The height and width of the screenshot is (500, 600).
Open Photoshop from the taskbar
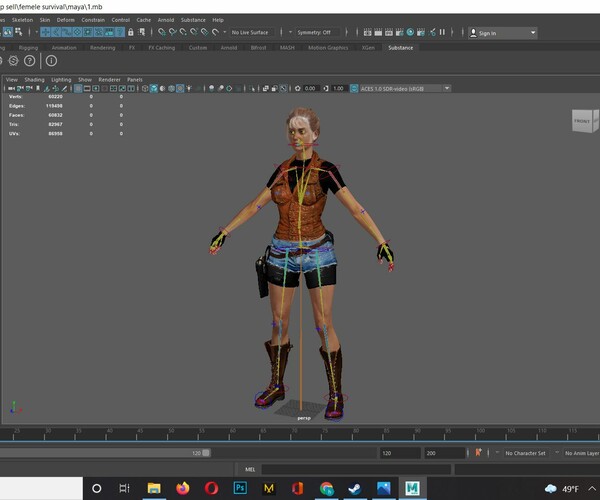click(240, 488)
